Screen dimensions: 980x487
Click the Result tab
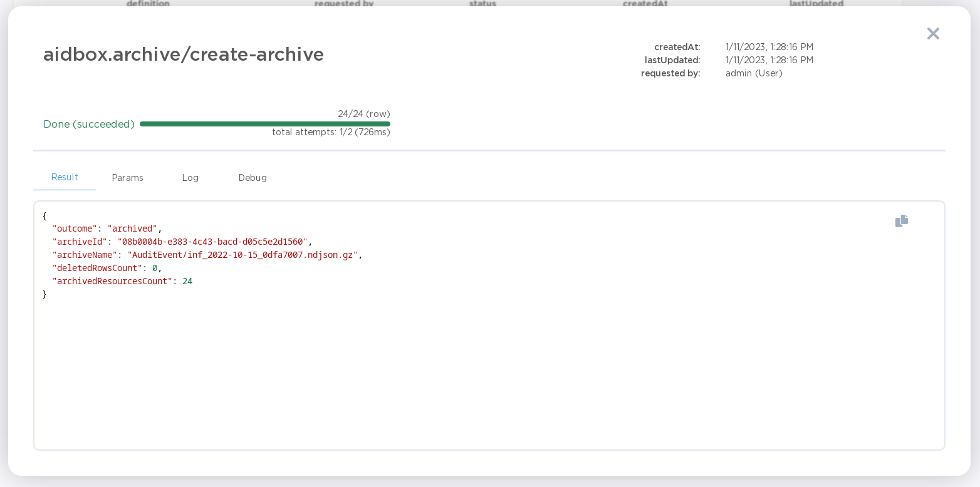[x=65, y=177]
